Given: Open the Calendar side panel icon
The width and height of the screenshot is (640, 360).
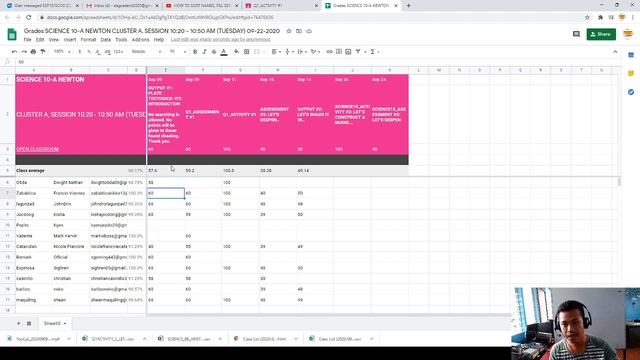Looking at the screenshot, I should point(631,55).
